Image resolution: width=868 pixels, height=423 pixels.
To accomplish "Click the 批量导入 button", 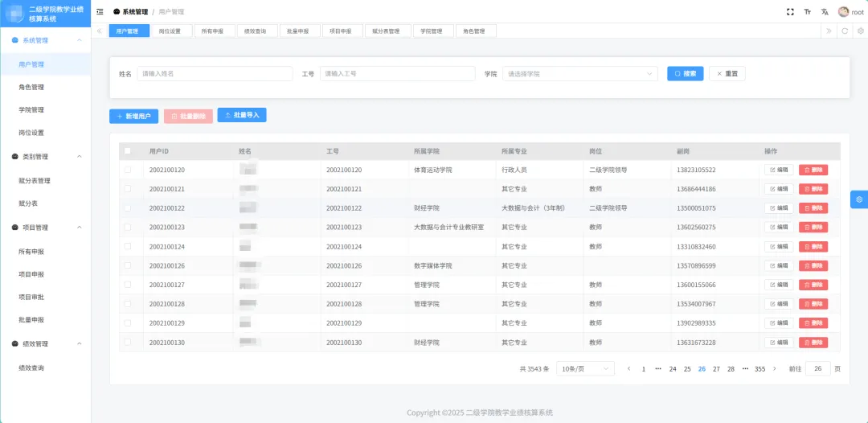I will click(242, 115).
